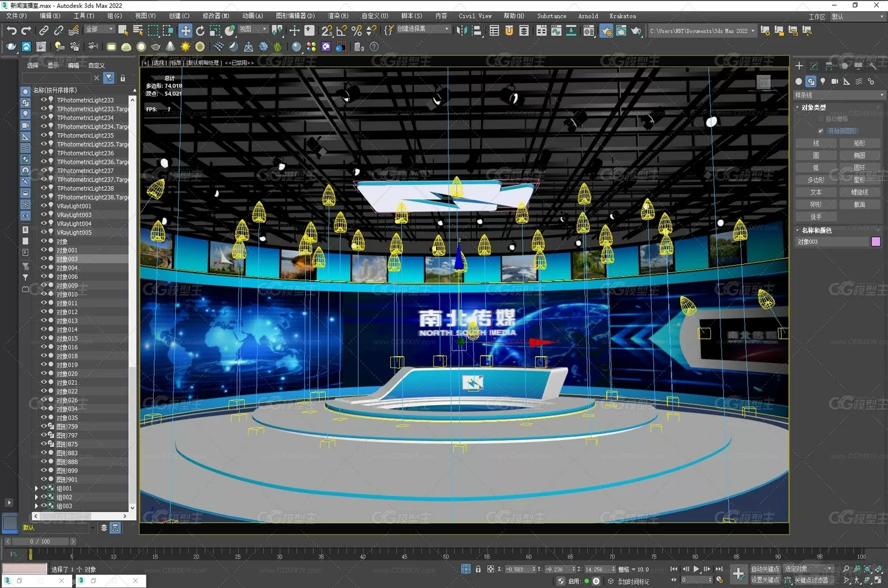
Task: Open the 文件(F) menu
Action: coord(16,16)
